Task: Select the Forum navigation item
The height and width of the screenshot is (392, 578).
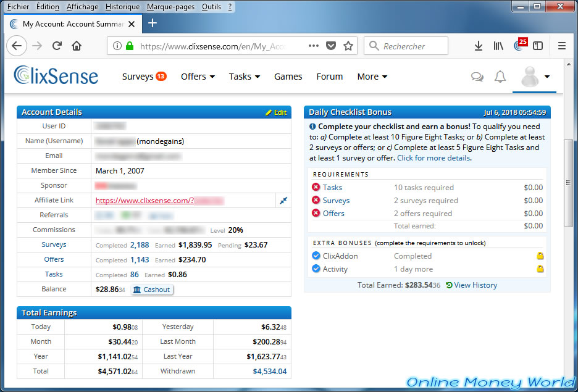Action: [329, 77]
